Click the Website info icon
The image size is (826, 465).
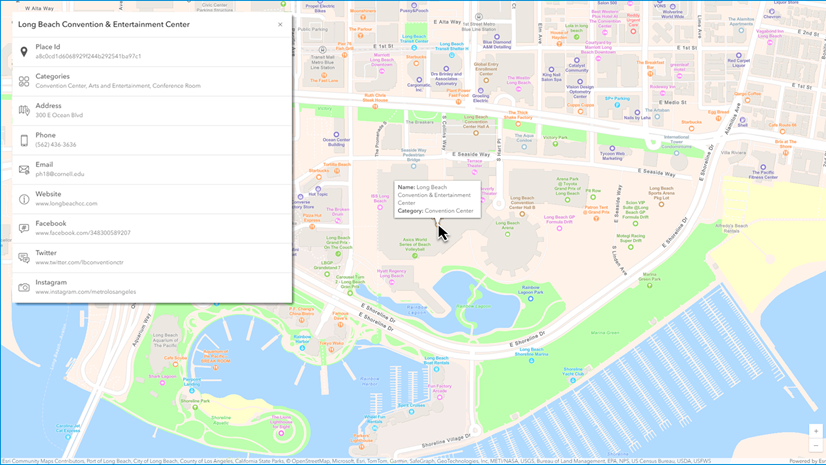point(24,199)
